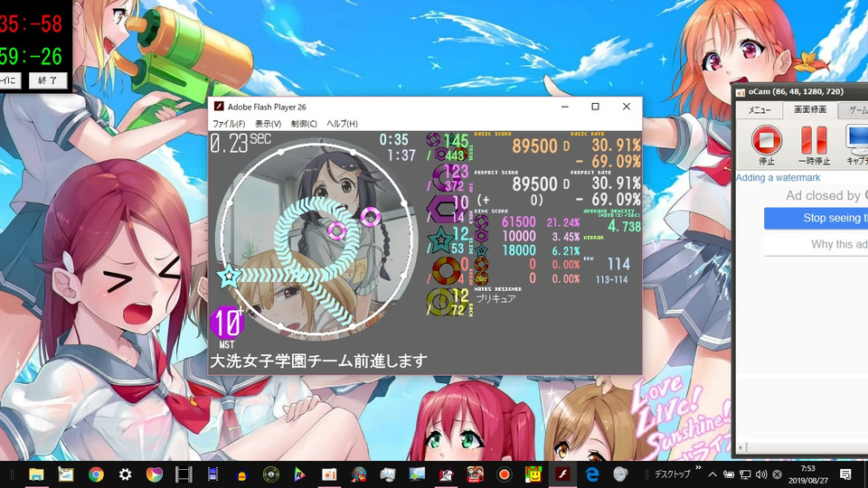Click the red 35:-58 timer readout
Image resolution: width=868 pixels, height=488 pixels.
[31, 23]
